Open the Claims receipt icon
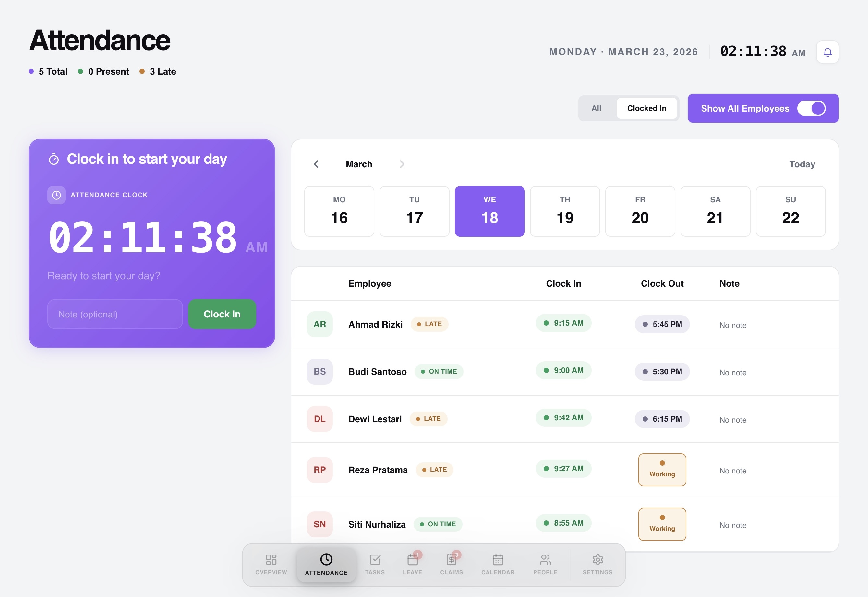The image size is (868, 597). (x=452, y=564)
